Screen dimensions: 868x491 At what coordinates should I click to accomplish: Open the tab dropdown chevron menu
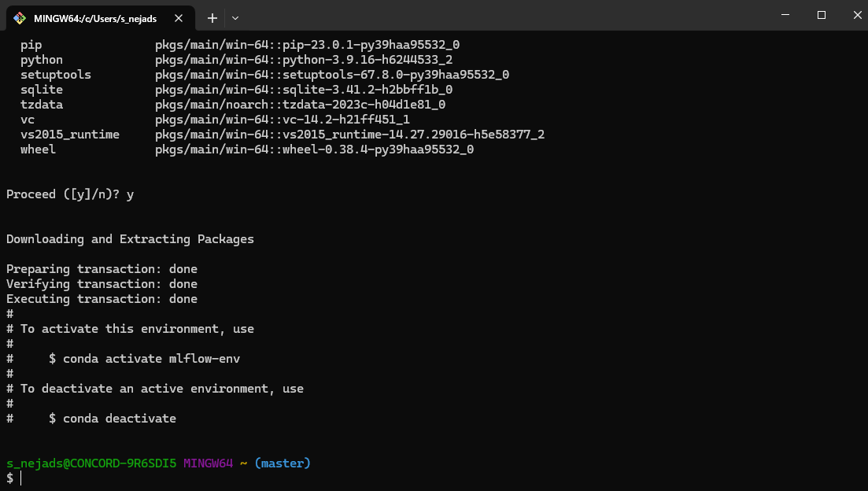pos(236,17)
